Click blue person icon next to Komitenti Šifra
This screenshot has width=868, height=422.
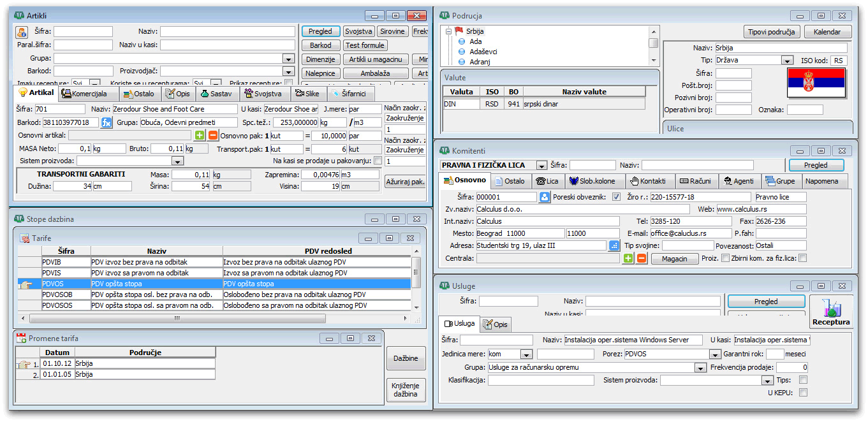(x=545, y=197)
